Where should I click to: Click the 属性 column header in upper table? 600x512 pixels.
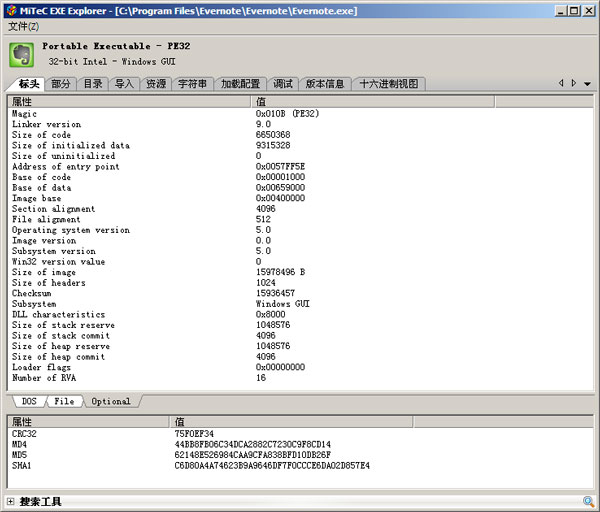[129, 101]
